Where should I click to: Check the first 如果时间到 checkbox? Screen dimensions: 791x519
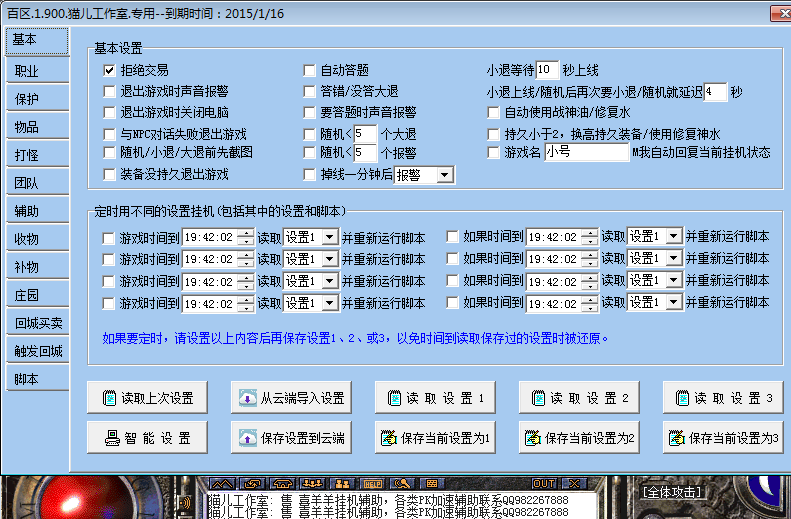coord(453,237)
